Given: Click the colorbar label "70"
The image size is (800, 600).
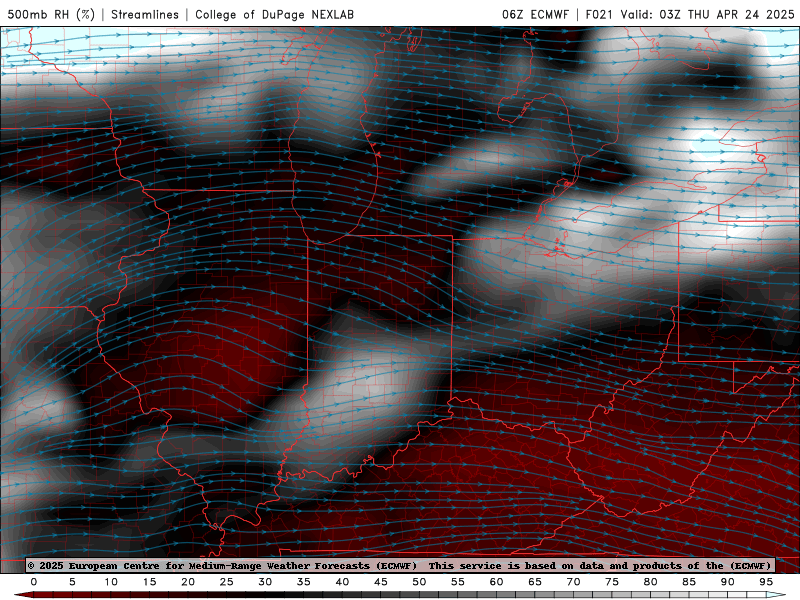Looking at the screenshot, I should [x=573, y=582].
